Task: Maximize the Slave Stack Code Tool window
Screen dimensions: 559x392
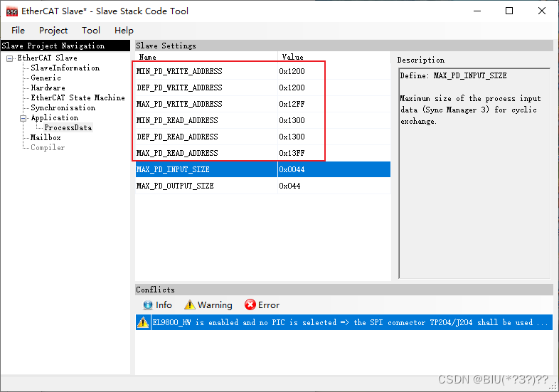Action: click(x=509, y=11)
